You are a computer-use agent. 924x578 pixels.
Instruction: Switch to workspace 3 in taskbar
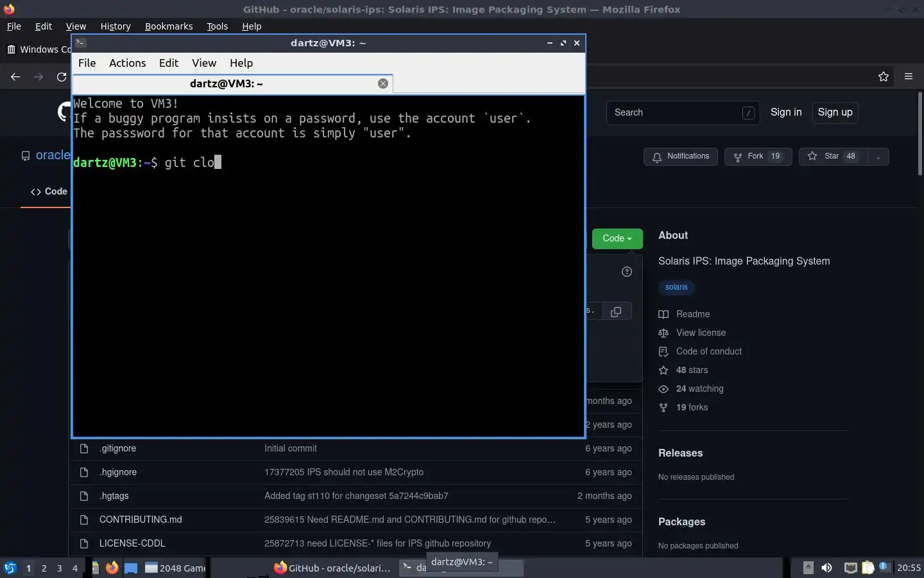[59, 568]
